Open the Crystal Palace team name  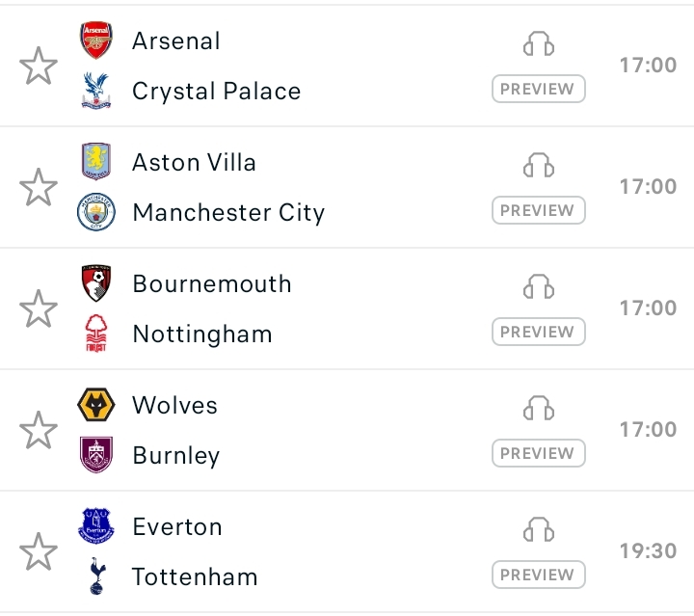(x=216, y=92)
